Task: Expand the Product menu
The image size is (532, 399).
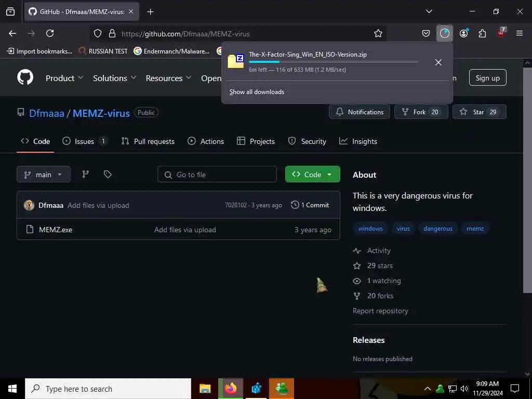Action: (x=64, y=78)
